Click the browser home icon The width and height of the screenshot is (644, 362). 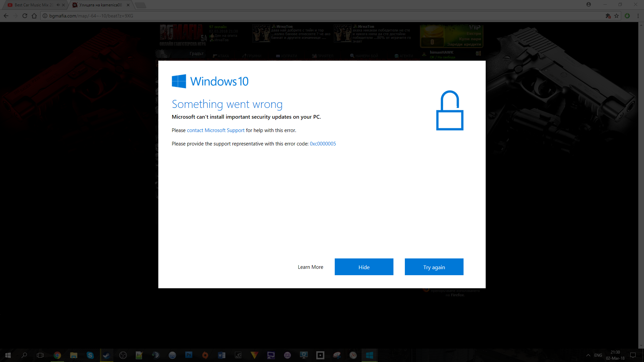(x=34, y=16)
